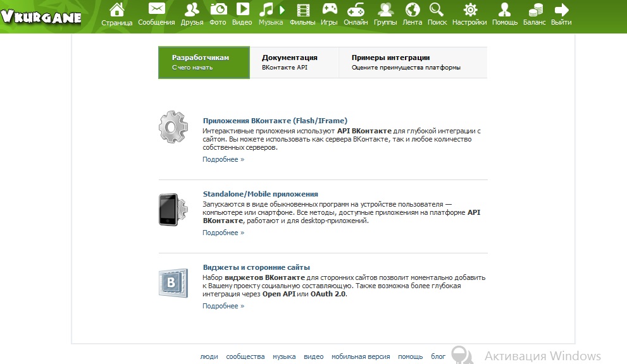The width and height of the screenshot is (627, 364).
Task: Open the видео footer link
Action: pyautogui.click(x=314, y=356)
